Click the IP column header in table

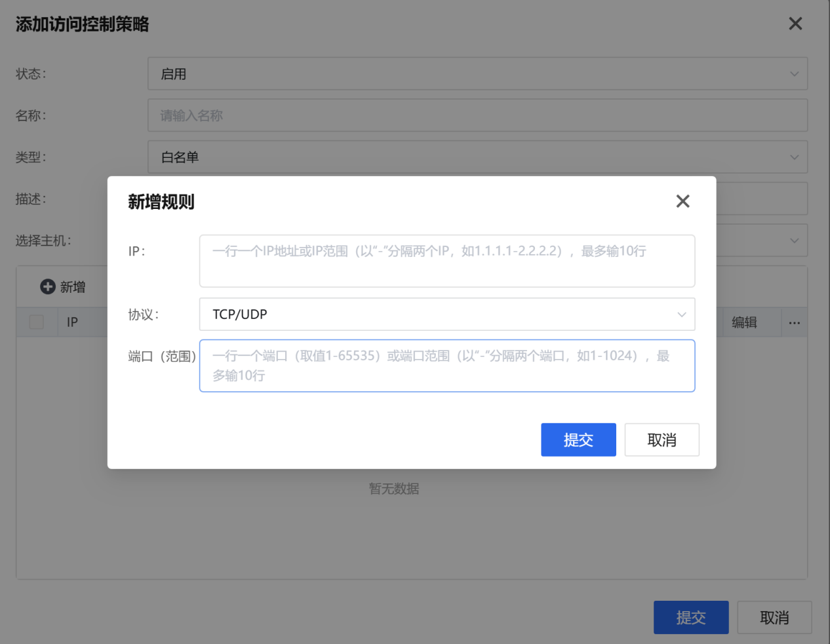point(72,322)
